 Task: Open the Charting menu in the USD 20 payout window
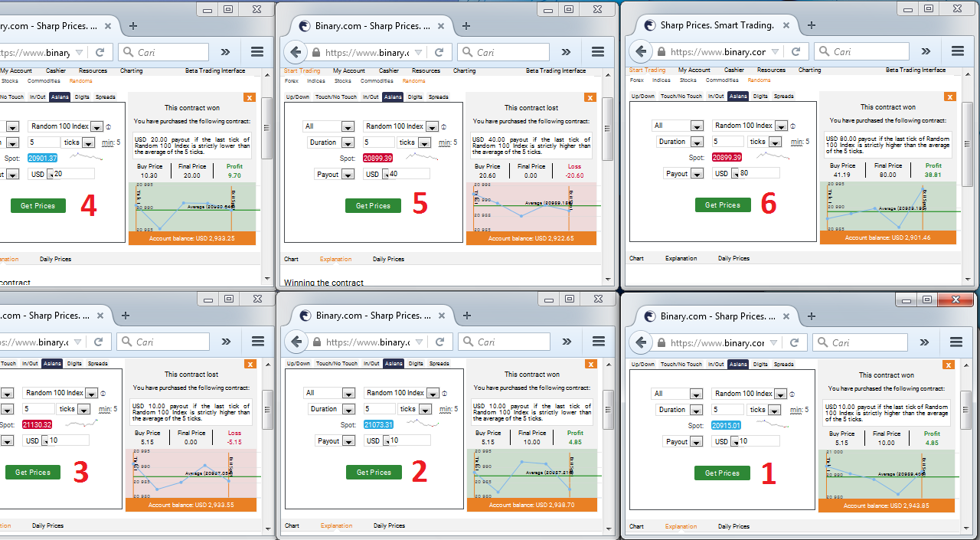pyautogui.click(x=131, y=70)
